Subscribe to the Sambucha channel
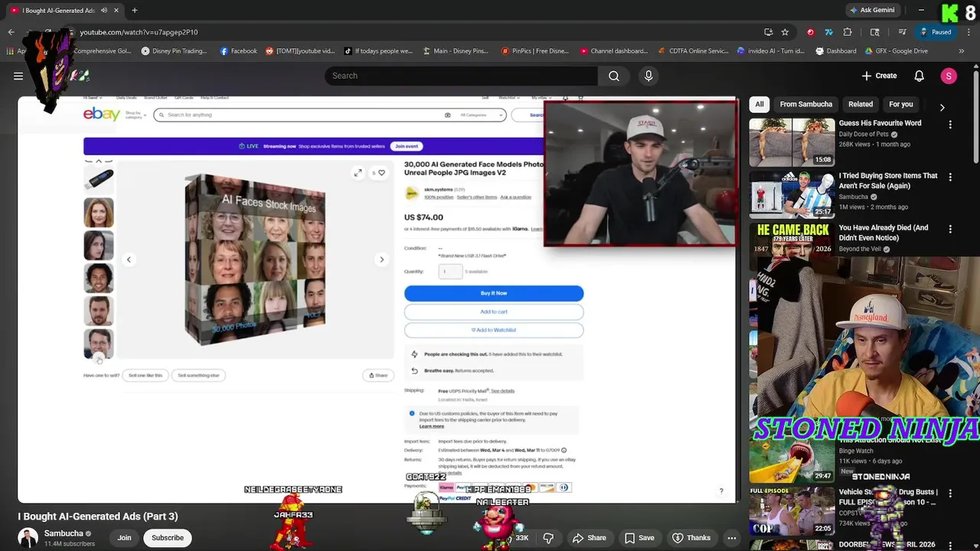Screen dimensions: 980x551 pyautogui.click(x=168, y=538)
